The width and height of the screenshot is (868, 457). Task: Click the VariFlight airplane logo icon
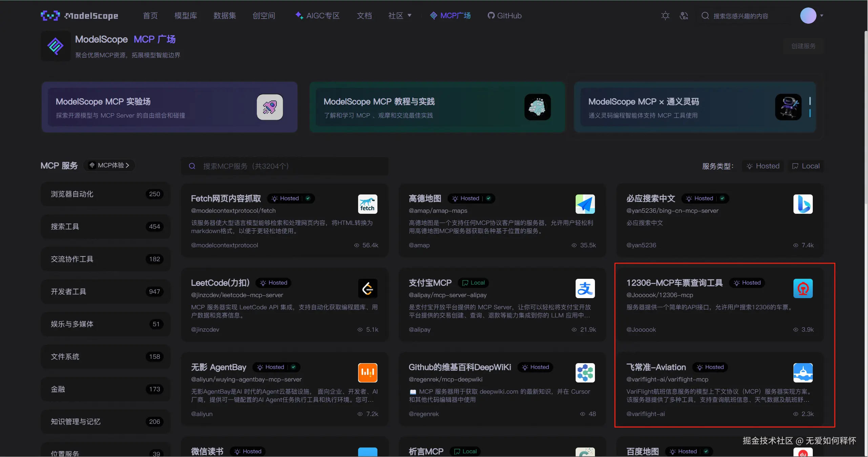pos(803,373)
